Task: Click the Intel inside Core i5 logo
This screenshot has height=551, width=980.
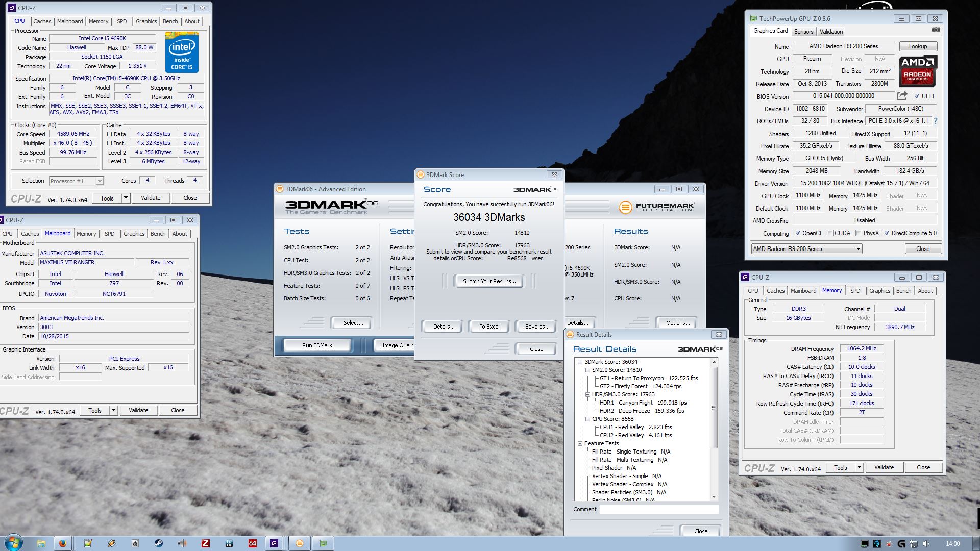Action: (x=182, y=53)
